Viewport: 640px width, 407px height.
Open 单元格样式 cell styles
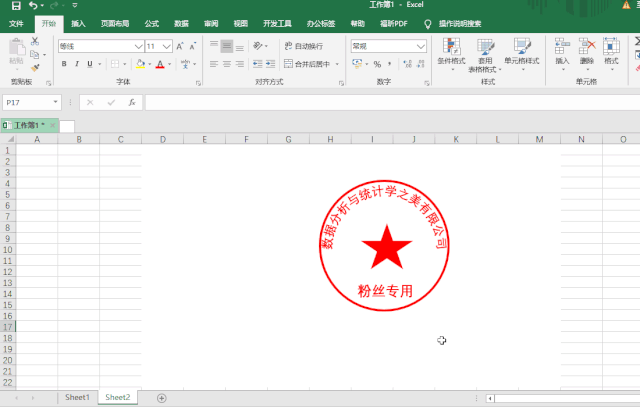tap(522, 53)
